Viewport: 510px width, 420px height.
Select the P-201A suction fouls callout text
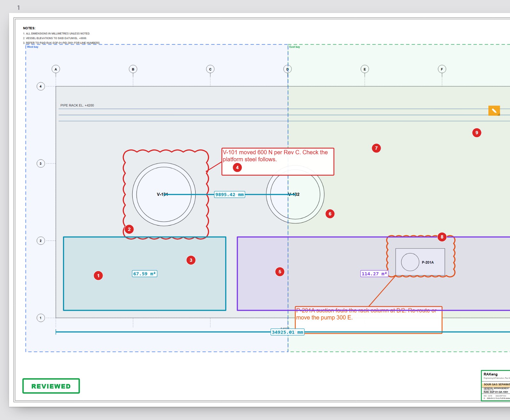tap(366, 314)
